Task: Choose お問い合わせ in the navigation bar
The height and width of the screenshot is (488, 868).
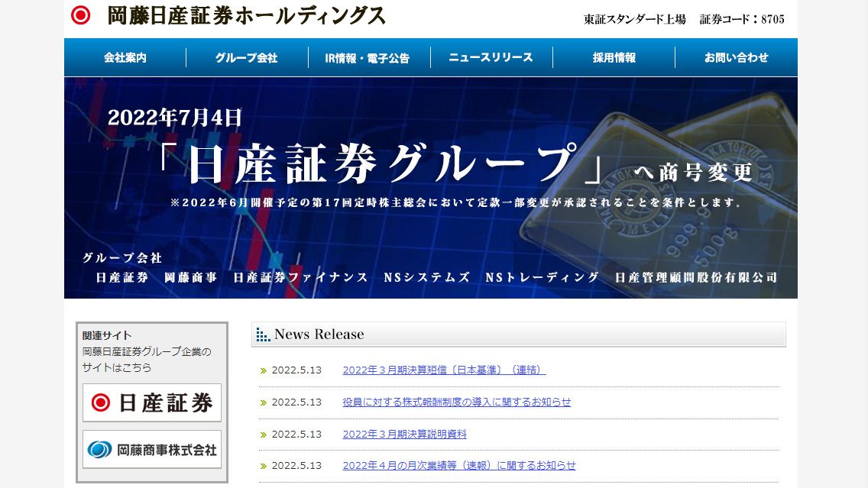Action: pyautogui.click(x=737, y=57)
